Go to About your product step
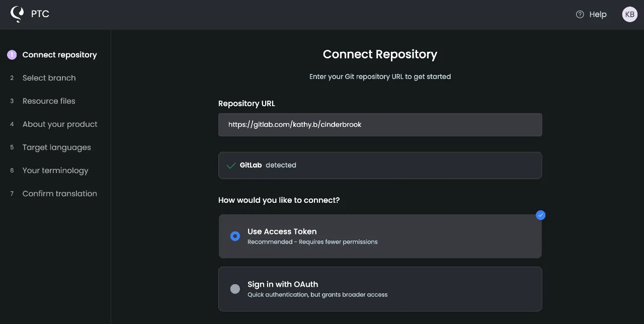 point(60,124)
